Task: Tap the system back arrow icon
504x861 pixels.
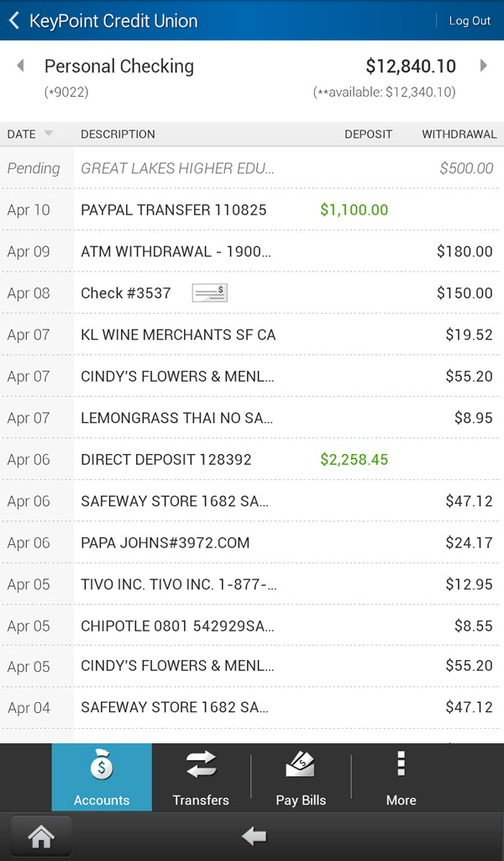Action: pos(254,837)
